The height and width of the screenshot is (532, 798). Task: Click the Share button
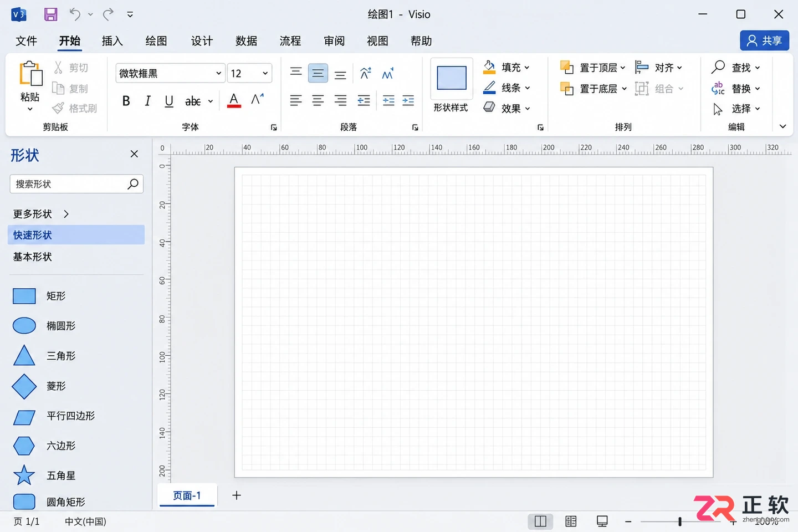coord(764,40)
